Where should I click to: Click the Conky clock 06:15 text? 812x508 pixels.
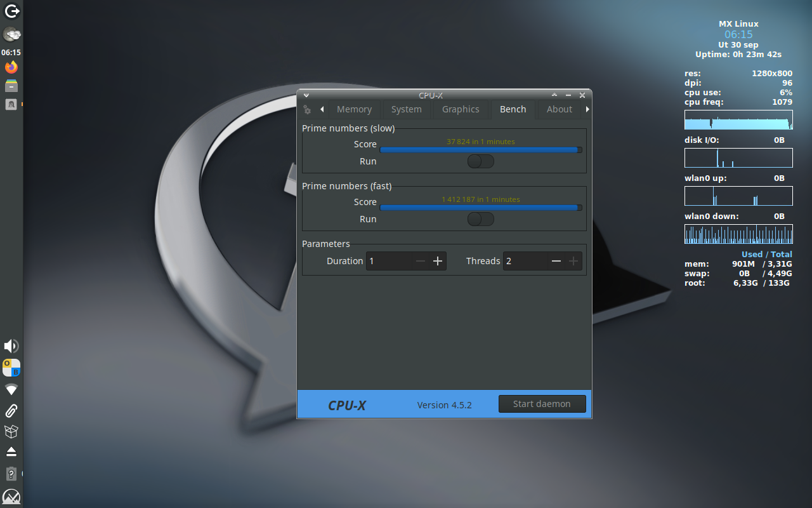[738, 34]
